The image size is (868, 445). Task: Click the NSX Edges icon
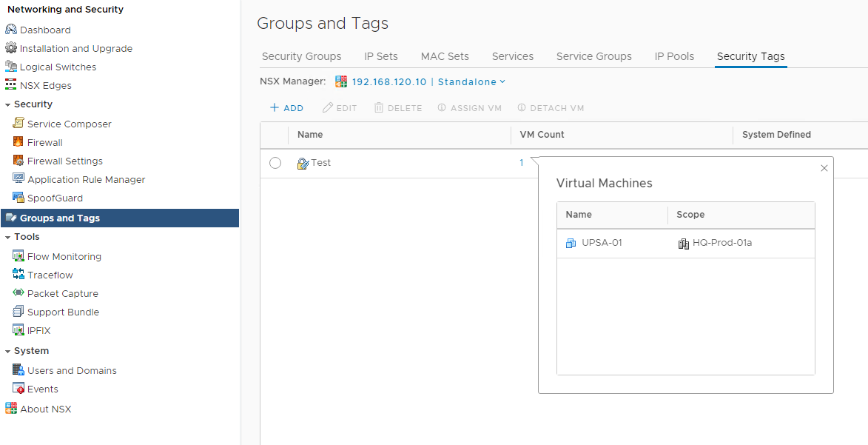[11, 85]
